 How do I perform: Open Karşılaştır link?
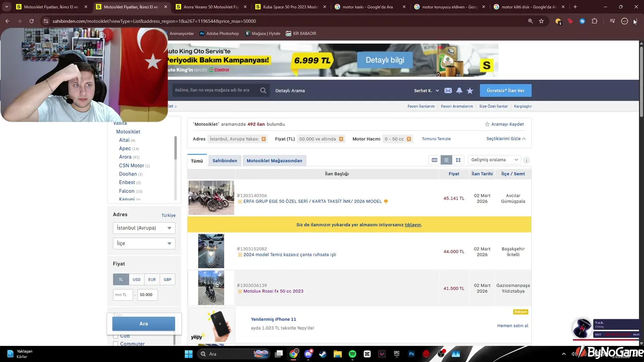pyautogui.click(x=523, y=107)
